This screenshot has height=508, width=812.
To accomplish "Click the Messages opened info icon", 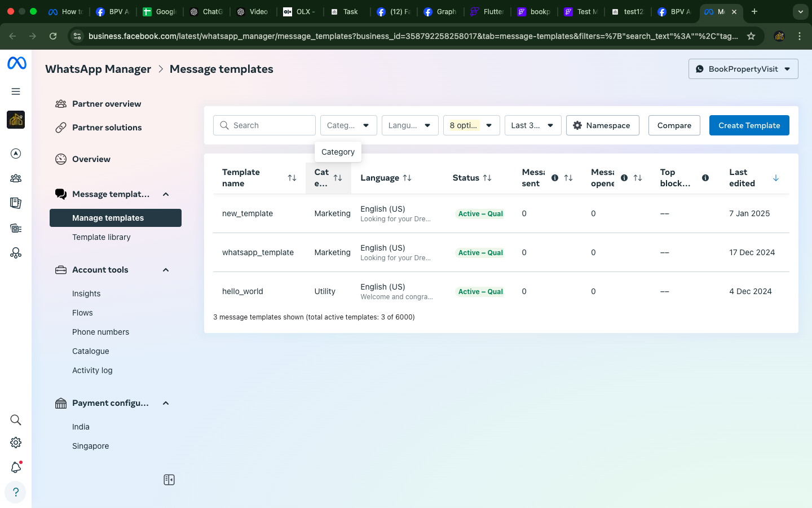I will point(624,178).
